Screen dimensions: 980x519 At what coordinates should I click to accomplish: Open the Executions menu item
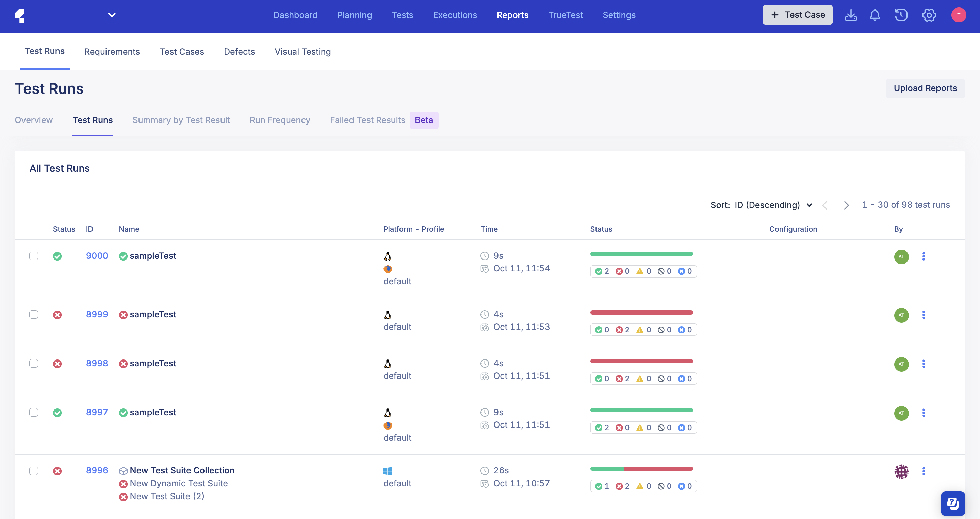(455, 15)
